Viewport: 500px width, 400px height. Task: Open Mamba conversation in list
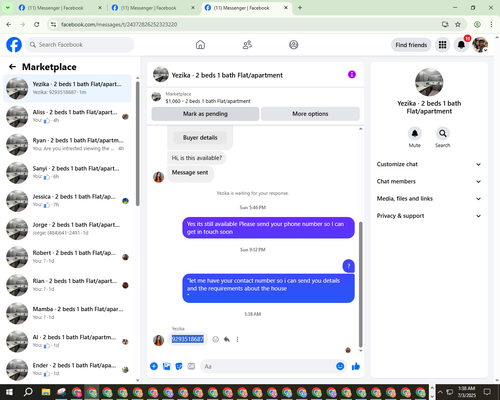pos(67,313)
